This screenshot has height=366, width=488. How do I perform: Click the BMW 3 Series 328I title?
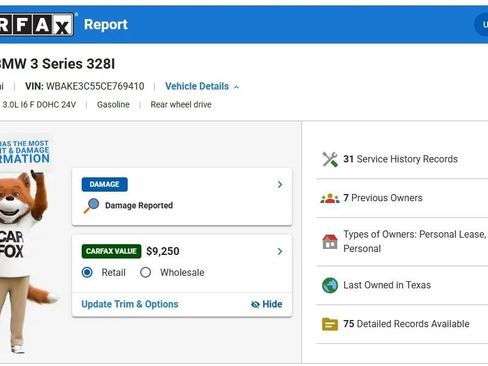pos(57,64)
